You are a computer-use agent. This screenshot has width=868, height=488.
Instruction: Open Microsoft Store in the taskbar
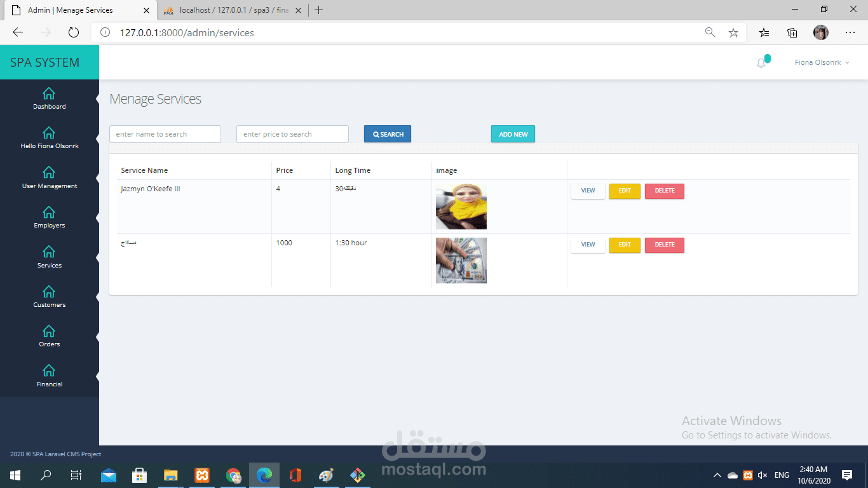(140, 475)
